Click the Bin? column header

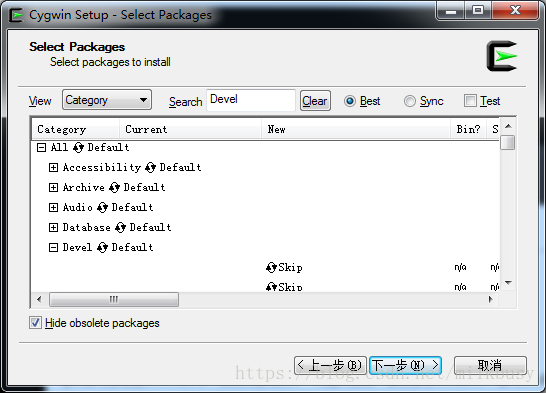point(468,129)
